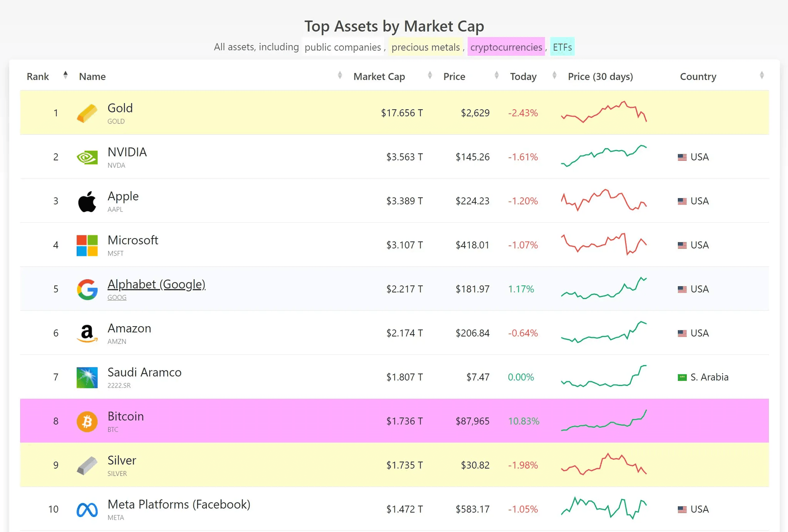The width and height of the screenshot is (788, 532).
Task: Click the Bitcoin logo icon
Action: click(87, 422)
